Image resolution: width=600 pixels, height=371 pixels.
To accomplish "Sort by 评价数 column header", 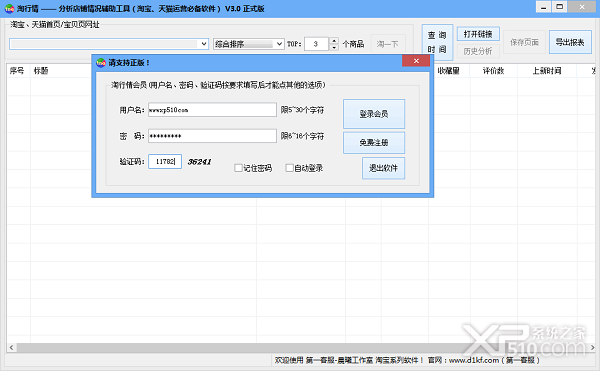I will point(493,71).
